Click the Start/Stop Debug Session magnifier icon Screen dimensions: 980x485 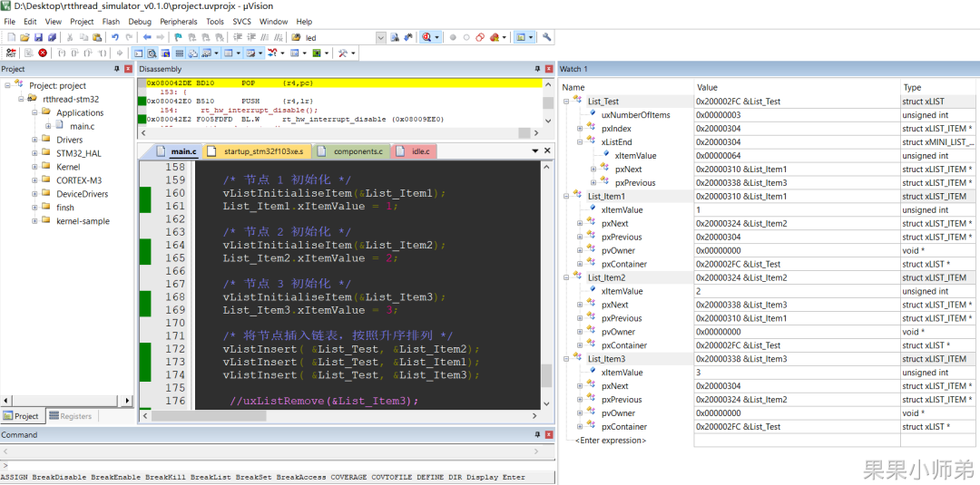click(426, 37)
